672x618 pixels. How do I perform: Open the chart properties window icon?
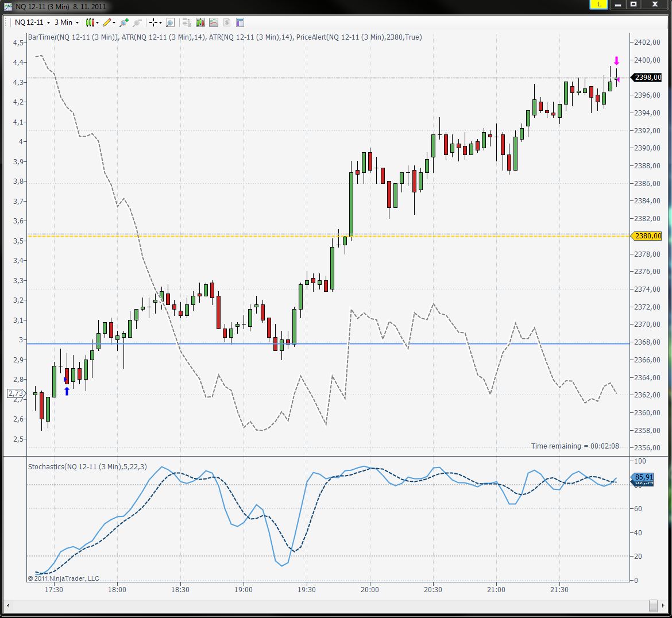[x=240, y=23]
